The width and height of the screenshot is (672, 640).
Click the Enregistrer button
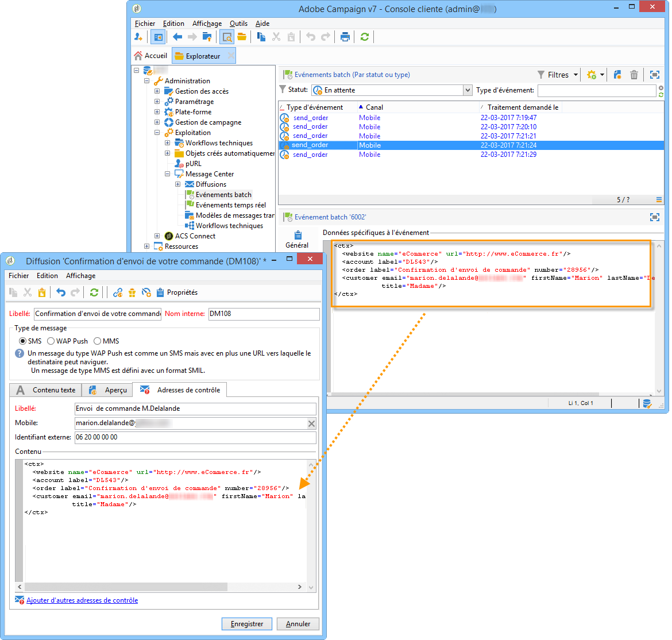[x=247, y=624]
